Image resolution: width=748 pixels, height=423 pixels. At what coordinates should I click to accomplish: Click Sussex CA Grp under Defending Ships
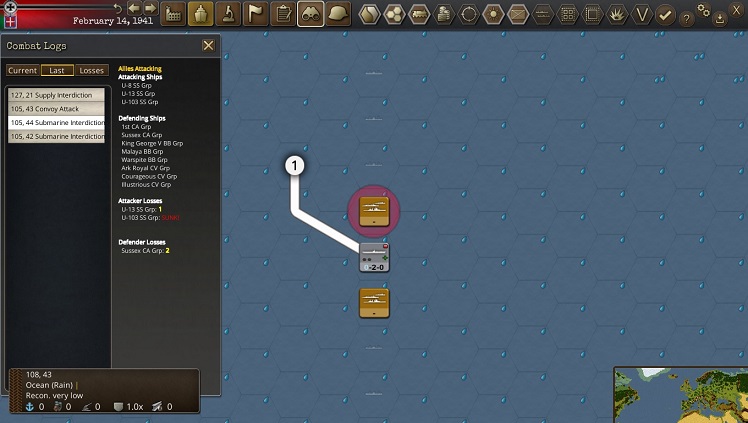142,135
